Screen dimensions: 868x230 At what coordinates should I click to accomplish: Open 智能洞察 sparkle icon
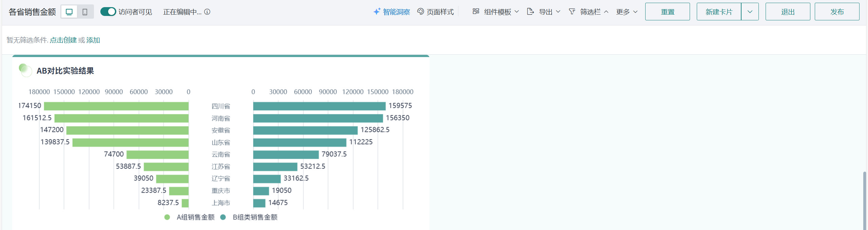tap(377, 12)
